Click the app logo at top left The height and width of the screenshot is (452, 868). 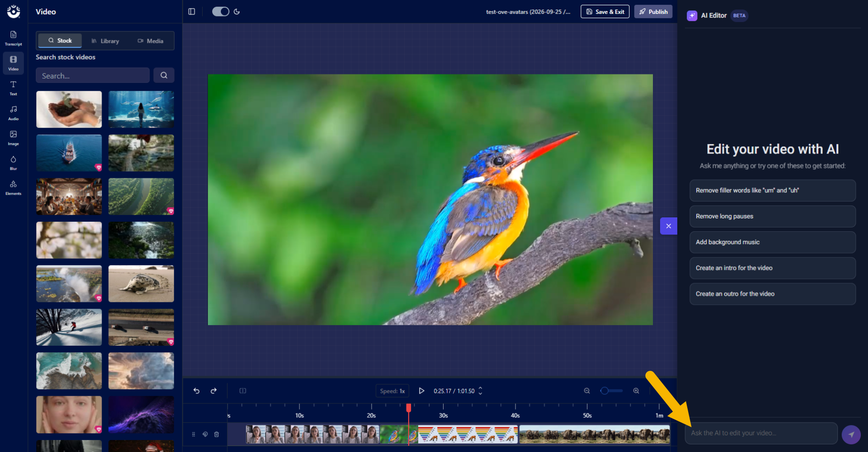14,11
